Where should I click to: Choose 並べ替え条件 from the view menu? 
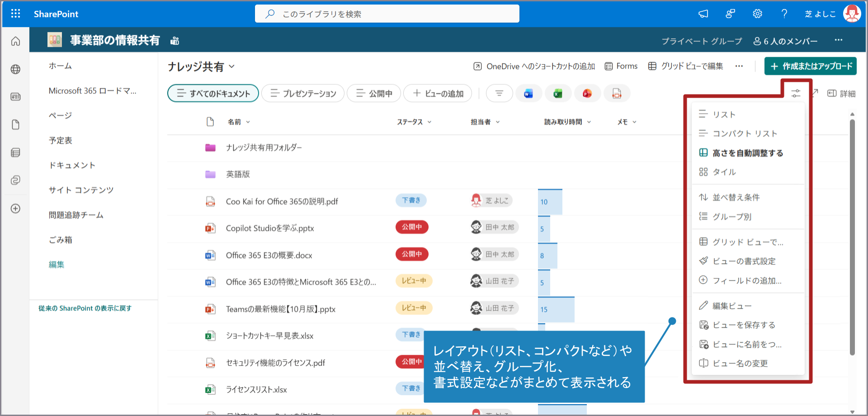click(x=736, y=197)
